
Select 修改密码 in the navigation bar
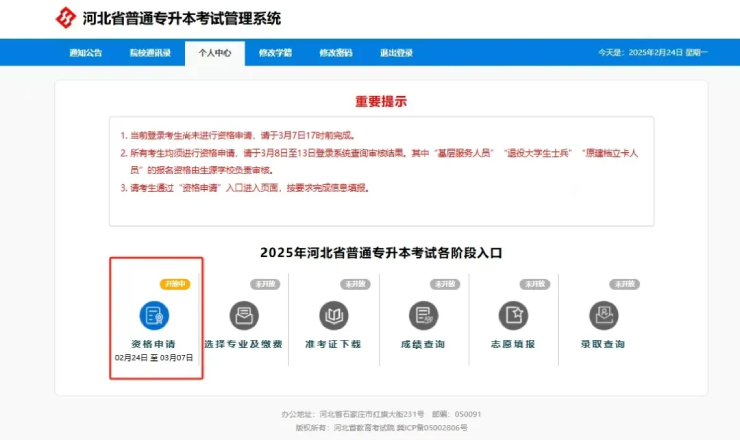coord(336,52)
